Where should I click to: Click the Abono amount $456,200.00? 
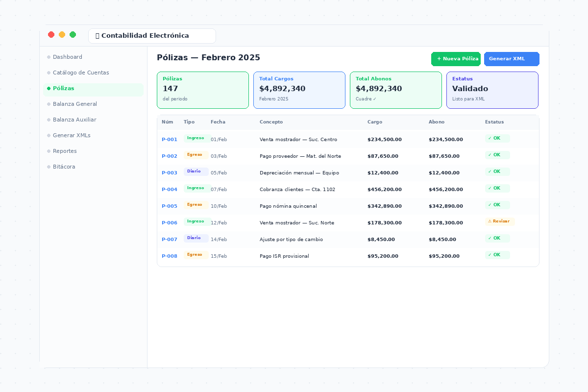(446, 190)
